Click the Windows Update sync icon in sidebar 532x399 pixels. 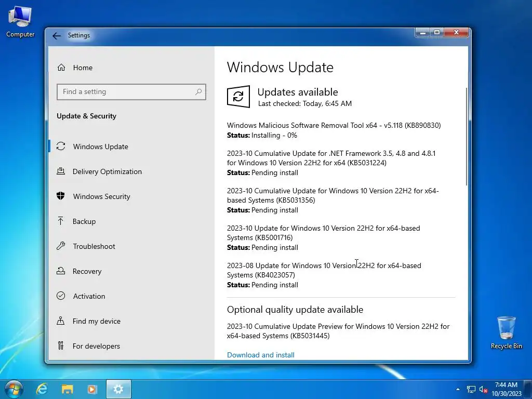[61, 146]
